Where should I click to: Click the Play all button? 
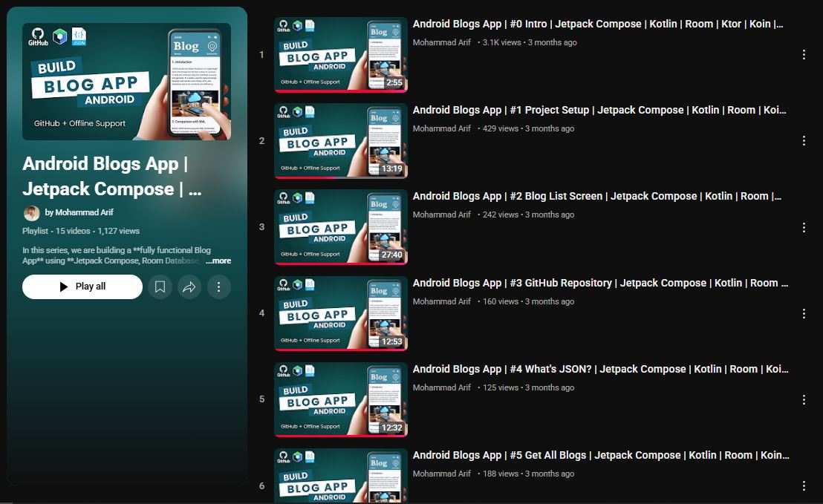pyautogui.click(x=82, y=287)
